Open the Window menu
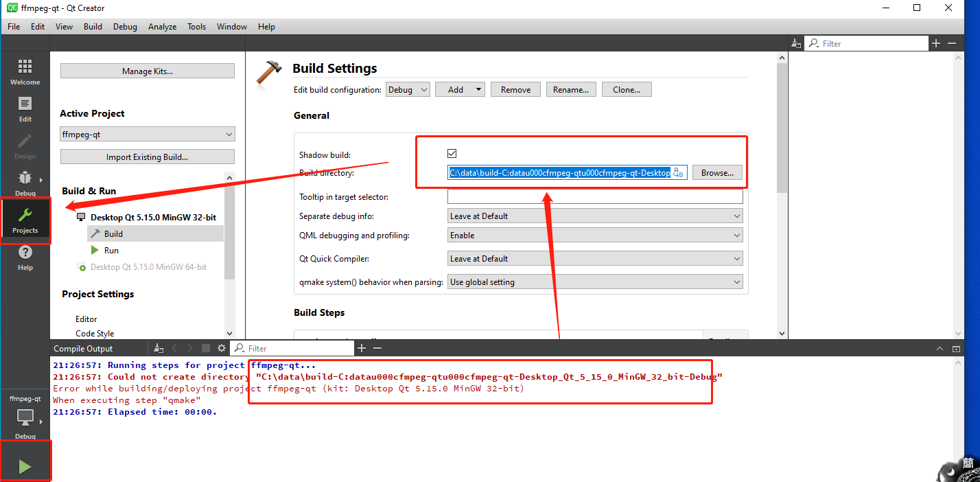980x482 pixels. click(x=232, y=27)
